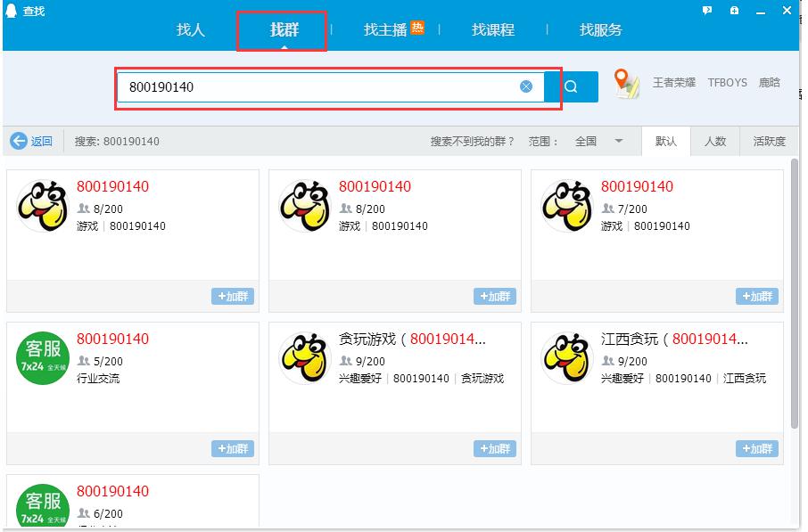808x532 pixels.
Task: Clear the search box with the X icon
Action: pos(526,86)
